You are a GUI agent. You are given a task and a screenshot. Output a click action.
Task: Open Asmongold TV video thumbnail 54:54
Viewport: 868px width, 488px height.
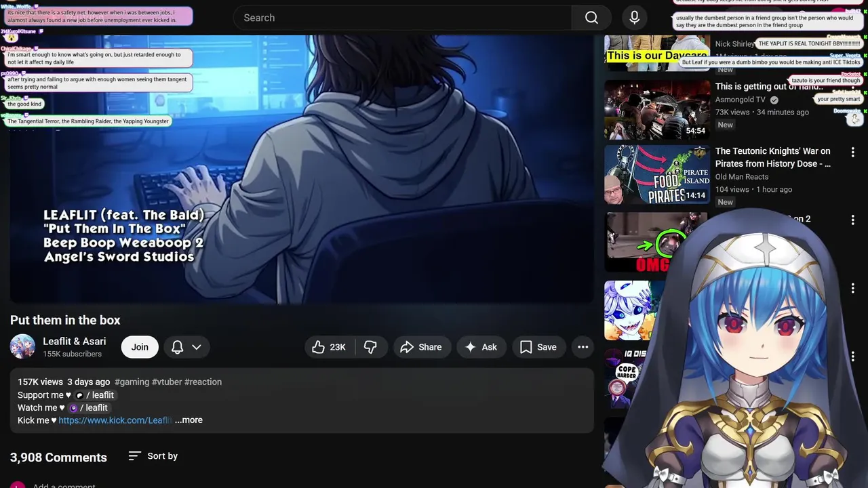(x=657, y=110)
